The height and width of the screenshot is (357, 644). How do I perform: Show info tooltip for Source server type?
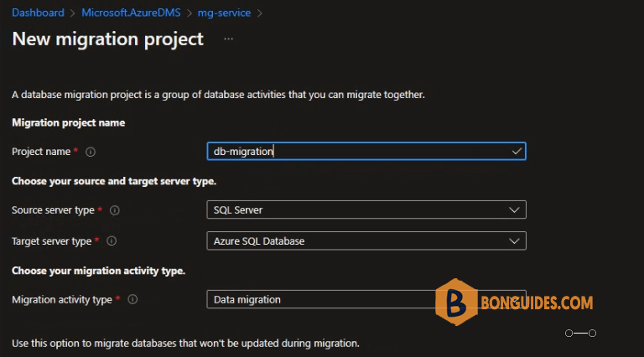click(x=115, y=210)
